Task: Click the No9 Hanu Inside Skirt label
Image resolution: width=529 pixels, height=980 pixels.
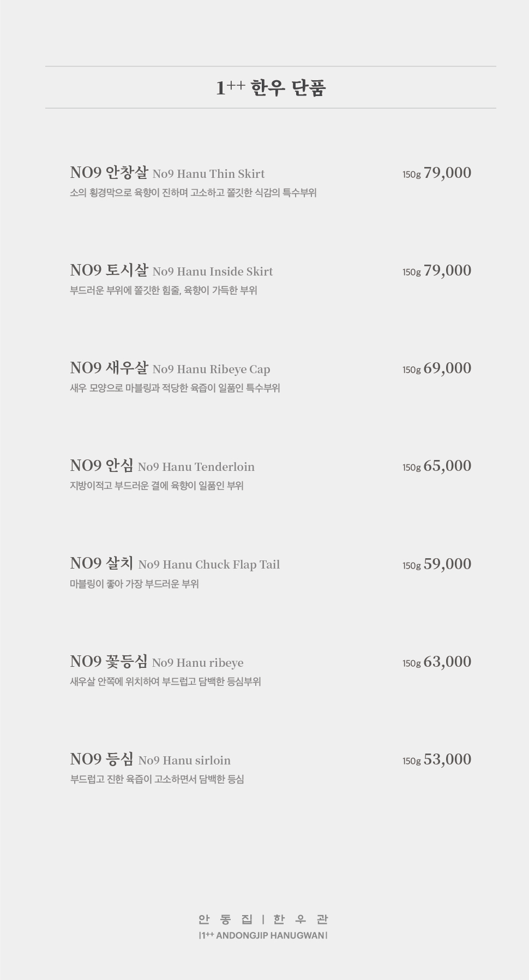Action: (x=213, y=271)
